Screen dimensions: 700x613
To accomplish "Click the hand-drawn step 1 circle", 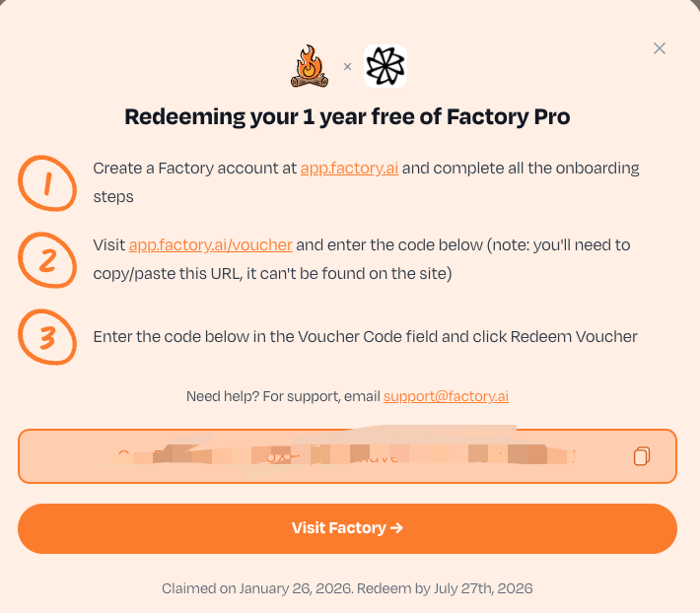I will [x=45, y=183].
